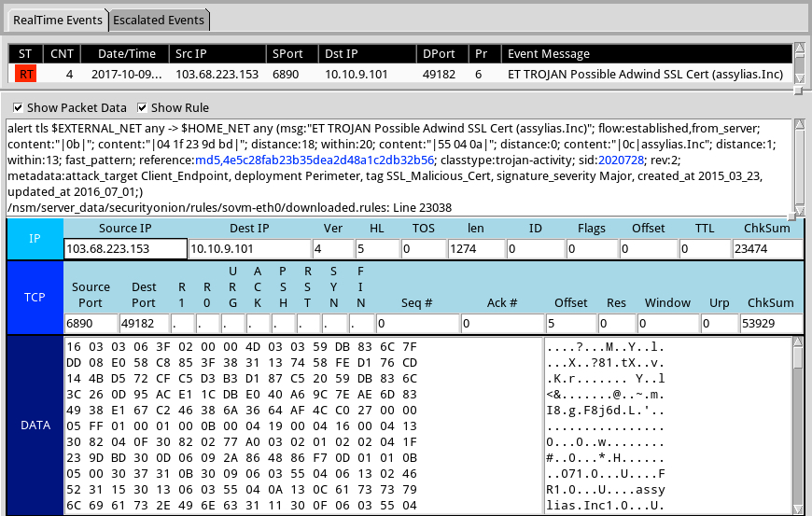Screen dimensions: 812x516
Task: Click the TCP Dest Port field 49182
Action: [x=144, y=324]
